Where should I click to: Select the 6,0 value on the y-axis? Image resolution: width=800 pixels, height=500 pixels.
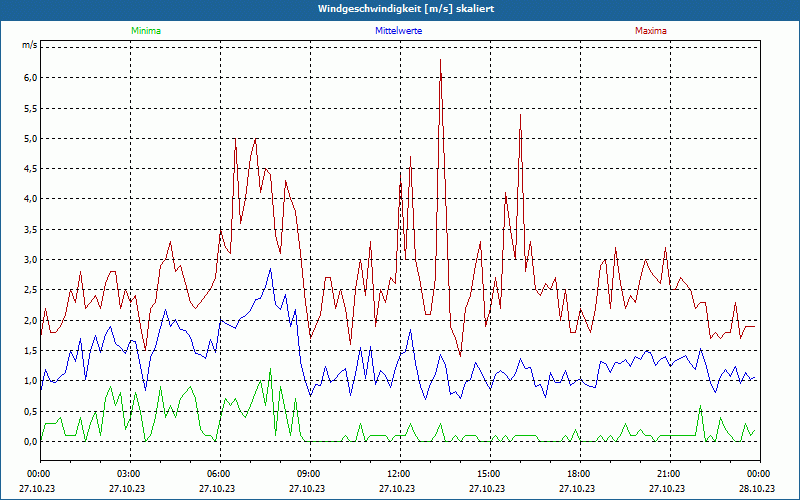pyautogui.click(x=30, y=78)
